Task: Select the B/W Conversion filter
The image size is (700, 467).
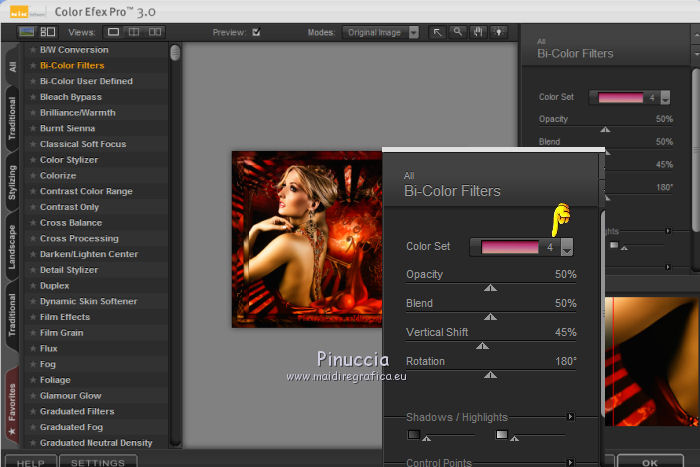Action: (74, 50)
